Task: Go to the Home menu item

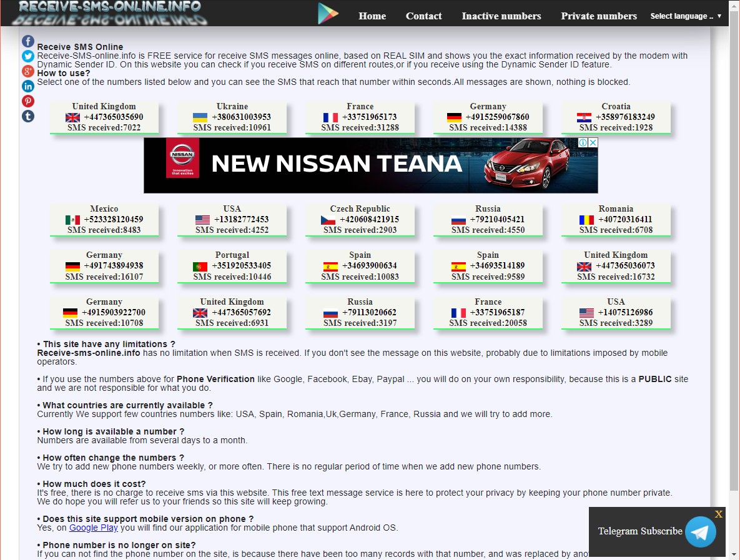Action: (372, 16)
